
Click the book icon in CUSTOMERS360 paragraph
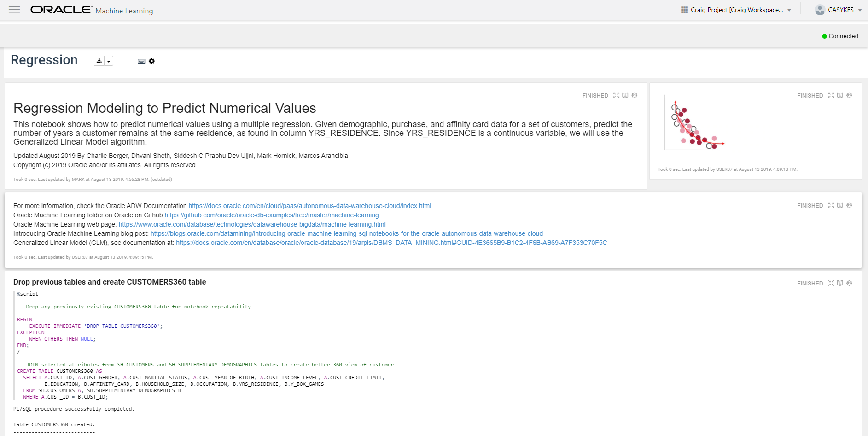(840, 283)
